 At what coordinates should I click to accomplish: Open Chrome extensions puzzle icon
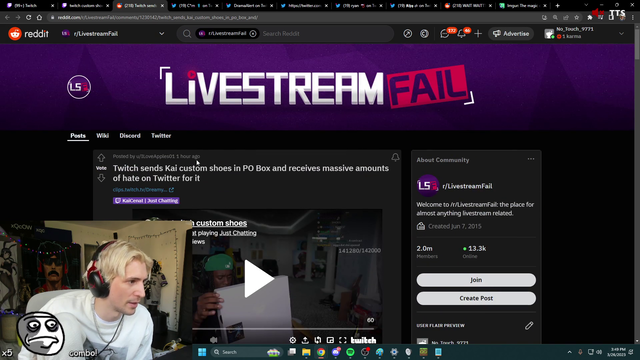pos(590,18)
